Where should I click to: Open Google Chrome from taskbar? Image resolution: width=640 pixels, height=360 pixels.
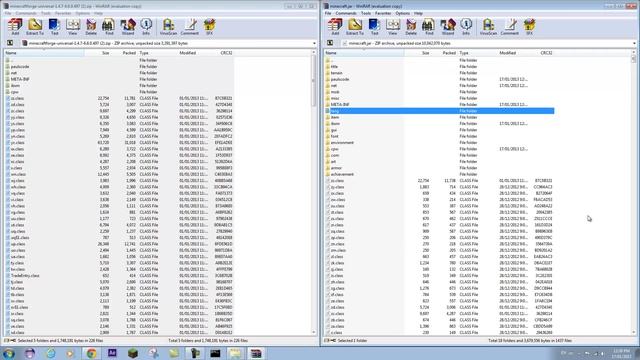click(91, 353)
